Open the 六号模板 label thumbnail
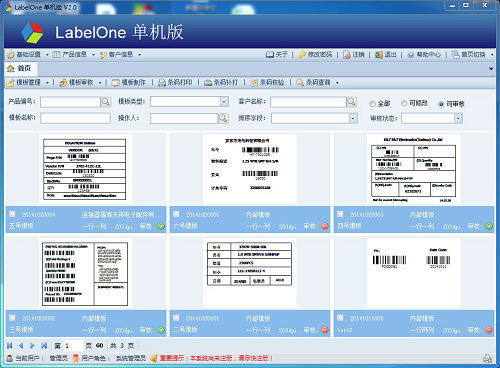Viewport: 500px width, 368px height. coord(249,169)
